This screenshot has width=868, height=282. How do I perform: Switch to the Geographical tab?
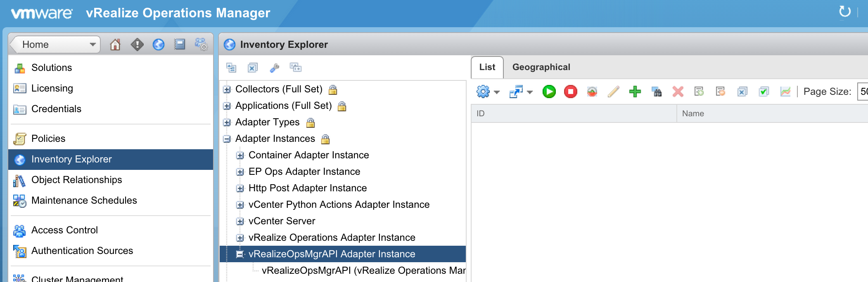[541, 67]
